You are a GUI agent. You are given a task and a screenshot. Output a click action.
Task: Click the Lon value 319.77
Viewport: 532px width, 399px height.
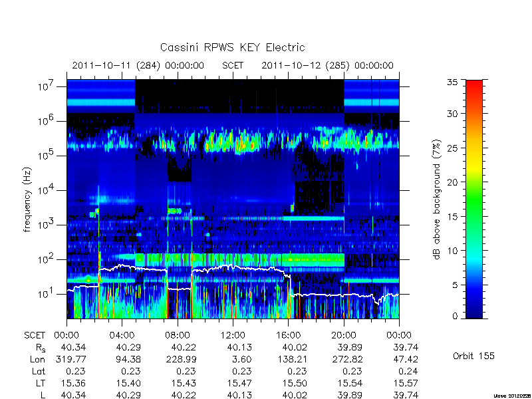(x=70, y=359)
